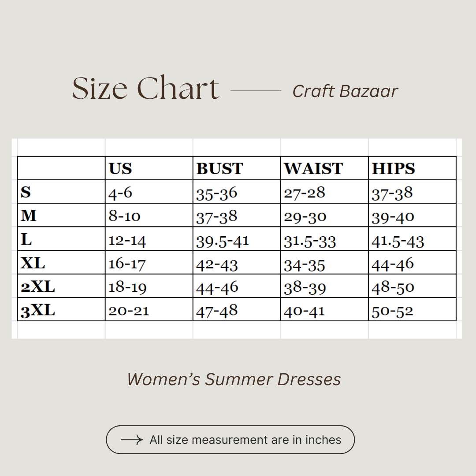Click the inches measurement note pill
Screen dimensions: 476x476
(230, 439)
